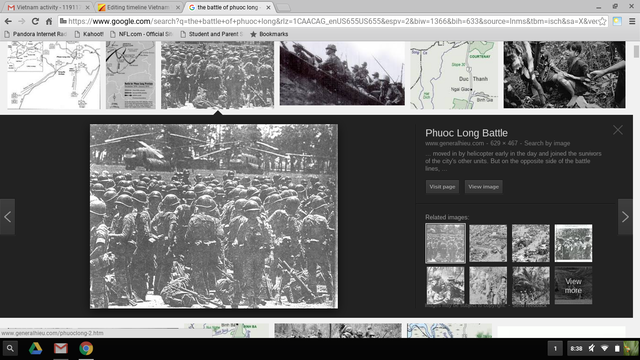Select the battle of phuoc long tab

click(x=228, y=7)
